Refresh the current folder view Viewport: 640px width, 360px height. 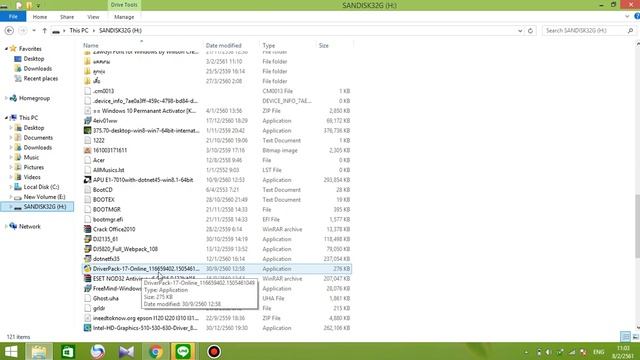[530, 31]
